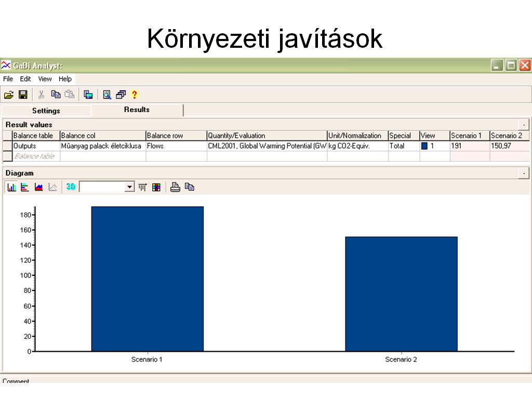Viewport: 532px width, 399px height.
Task: Select the Total cell in Special column
Action: coord(404,146)
